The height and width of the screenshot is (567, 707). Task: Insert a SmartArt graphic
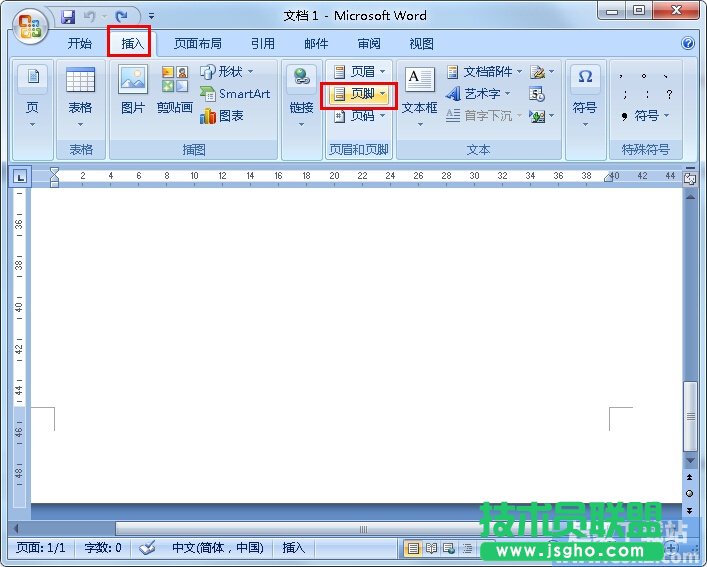(235, 94)
